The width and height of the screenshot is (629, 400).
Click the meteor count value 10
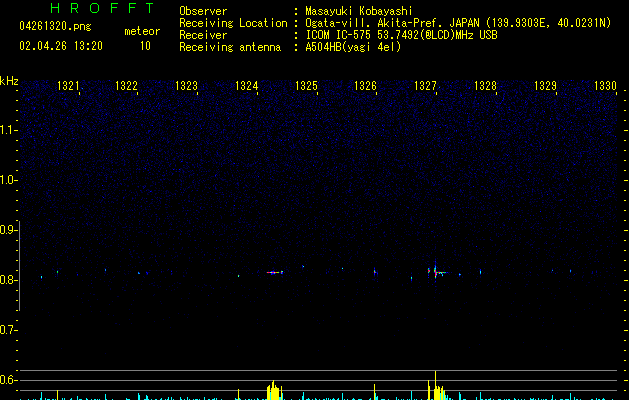tap(145, 46)
